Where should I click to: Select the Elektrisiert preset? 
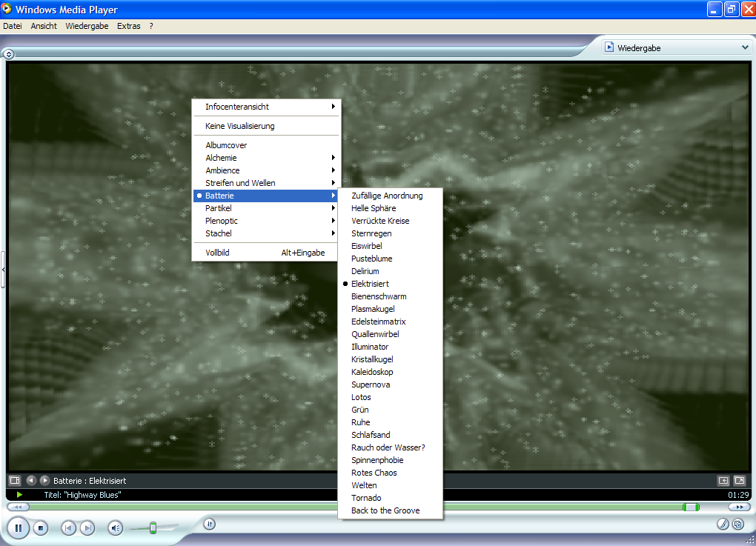[x=390, y=283]
